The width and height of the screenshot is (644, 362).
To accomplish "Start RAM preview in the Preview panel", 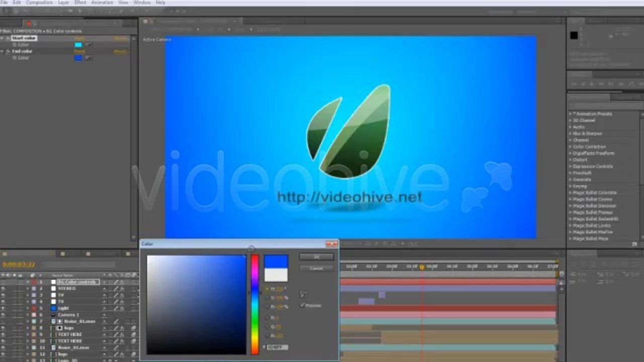I will pos(642,84).
